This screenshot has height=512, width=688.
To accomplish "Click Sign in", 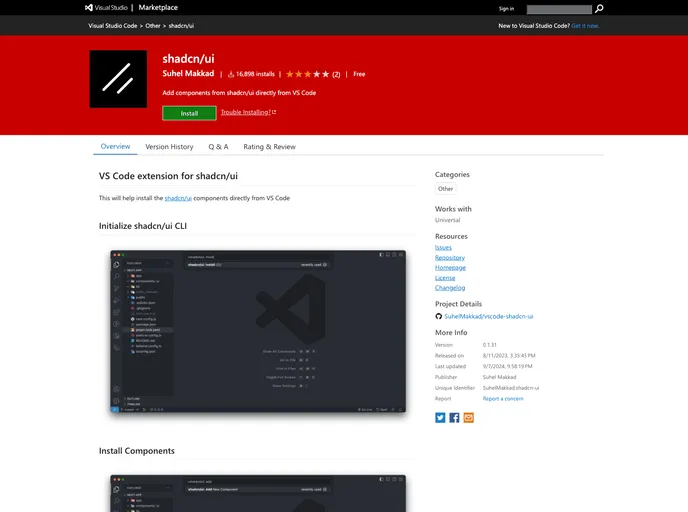I will coord(506,8).
